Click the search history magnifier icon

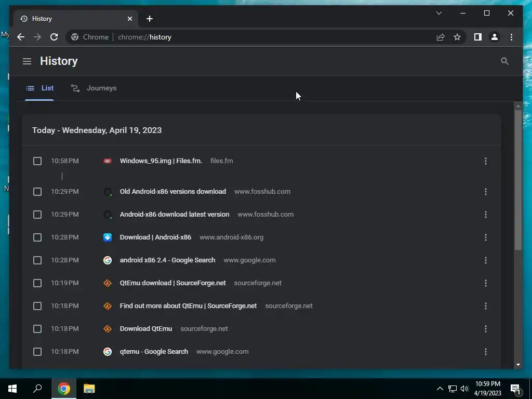504,61
